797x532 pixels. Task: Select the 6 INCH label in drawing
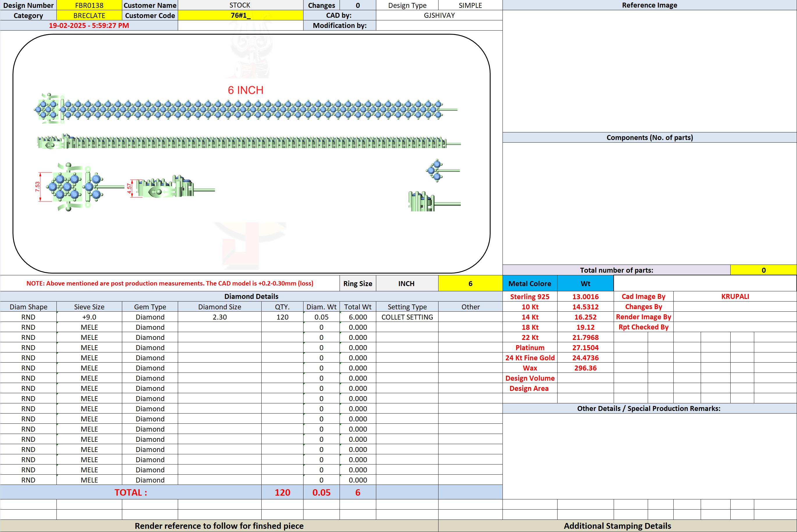(x=246, y=90)
